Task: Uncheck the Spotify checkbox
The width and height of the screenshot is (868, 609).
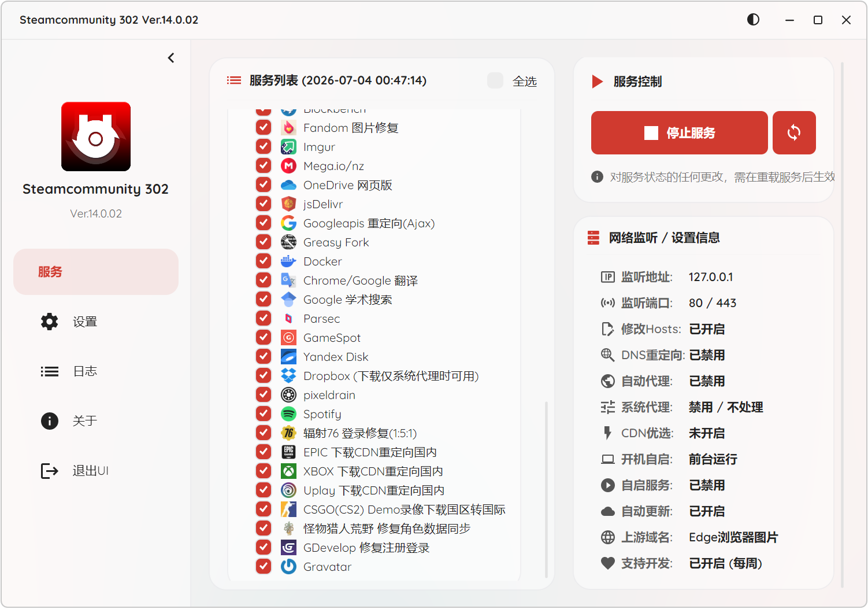Action: (264, 414)
